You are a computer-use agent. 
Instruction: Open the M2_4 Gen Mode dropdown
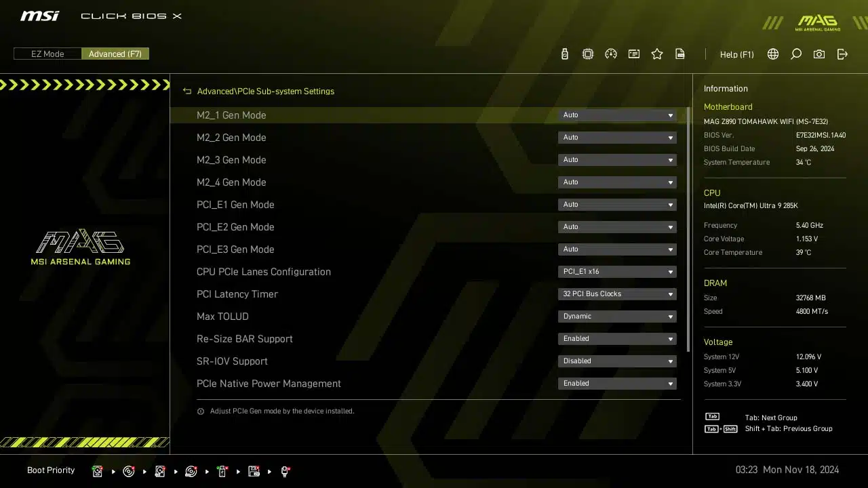pyautogui.click(x=617, y=182)
